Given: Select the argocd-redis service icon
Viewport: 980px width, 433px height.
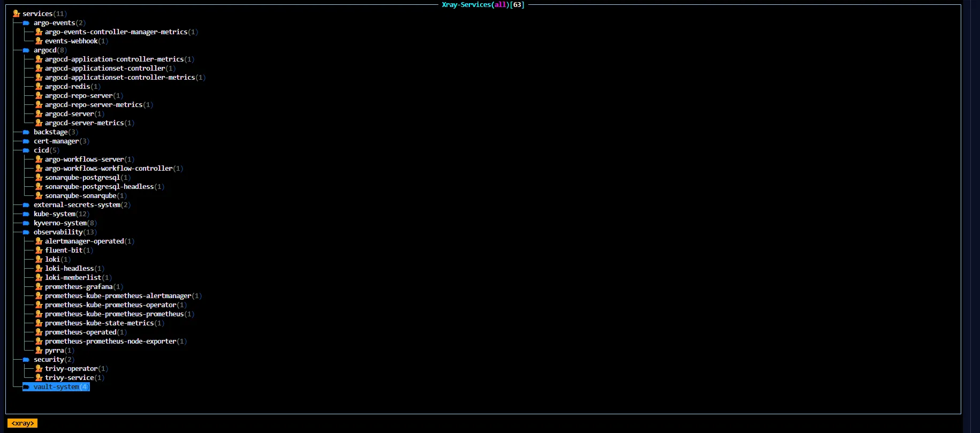Looking at the screenshot, I should point(39,87).
